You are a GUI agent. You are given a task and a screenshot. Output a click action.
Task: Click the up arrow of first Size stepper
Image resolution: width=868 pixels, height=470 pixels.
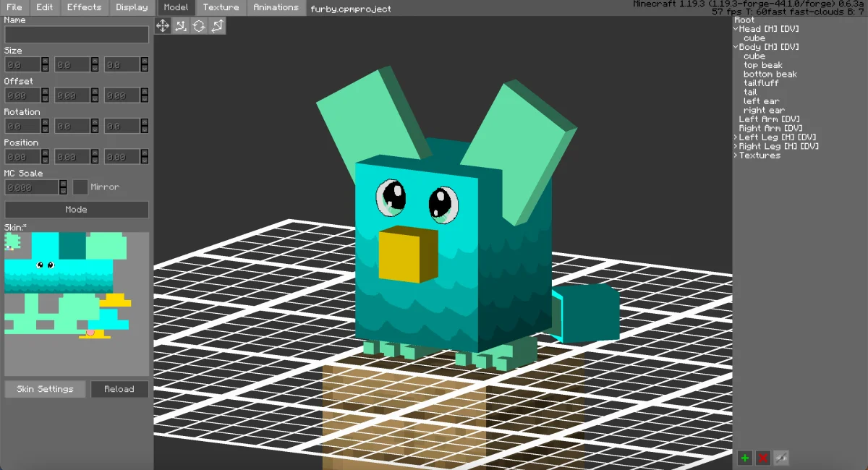pos(45,61)
